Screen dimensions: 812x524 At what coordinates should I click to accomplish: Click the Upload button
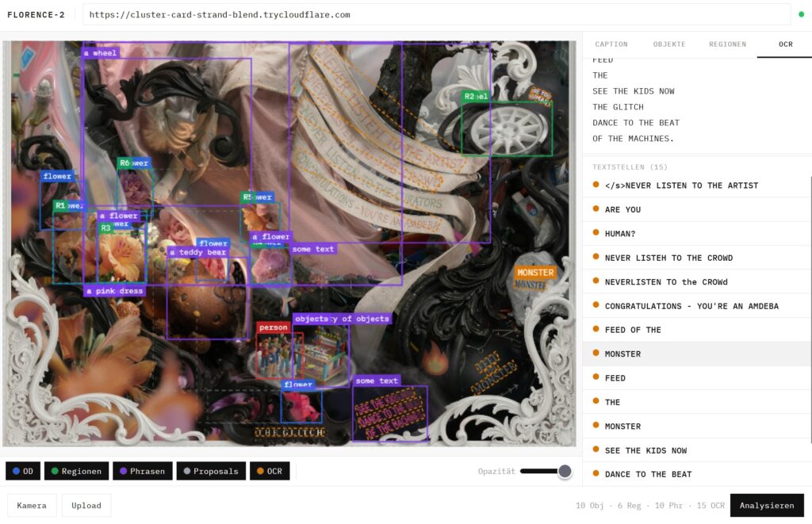(86, 505)
